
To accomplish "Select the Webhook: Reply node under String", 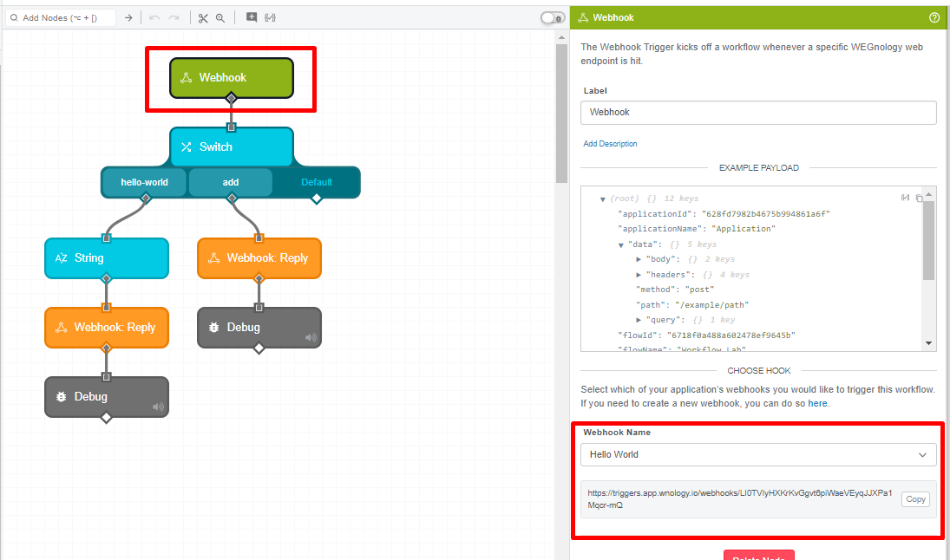I will pyautogui.click(x=107, y=328).
